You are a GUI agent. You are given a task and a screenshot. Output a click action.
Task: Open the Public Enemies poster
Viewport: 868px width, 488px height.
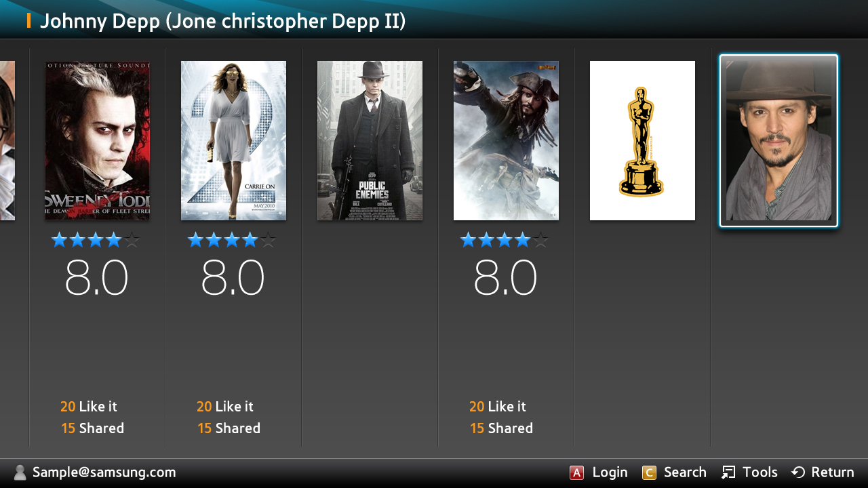coord(370,141)
